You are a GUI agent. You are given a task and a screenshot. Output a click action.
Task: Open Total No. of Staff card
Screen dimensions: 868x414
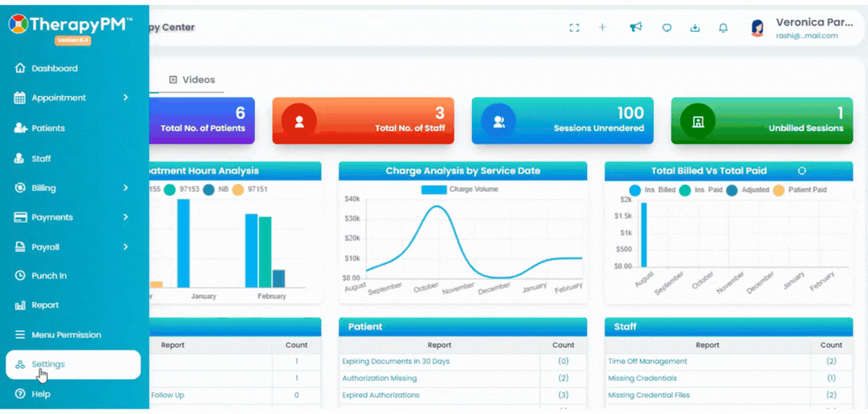pyautogui.click(x=363, y=121)
